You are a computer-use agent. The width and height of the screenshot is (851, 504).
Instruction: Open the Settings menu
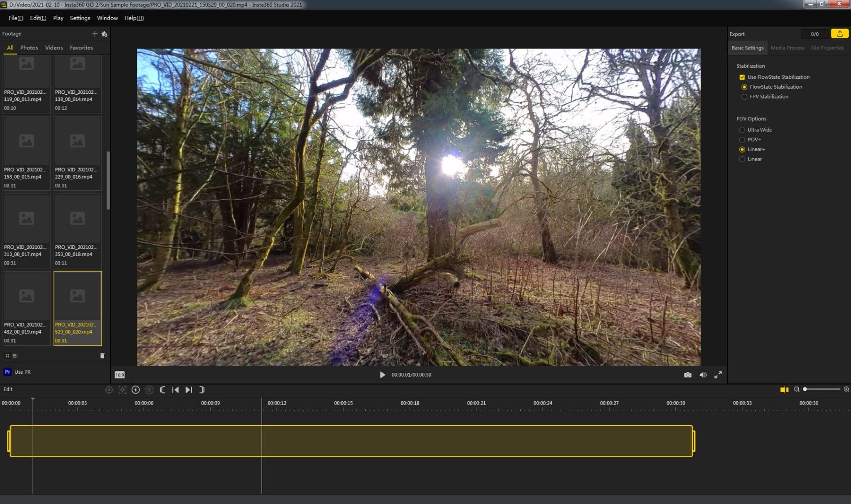click(x=80, y=18)
